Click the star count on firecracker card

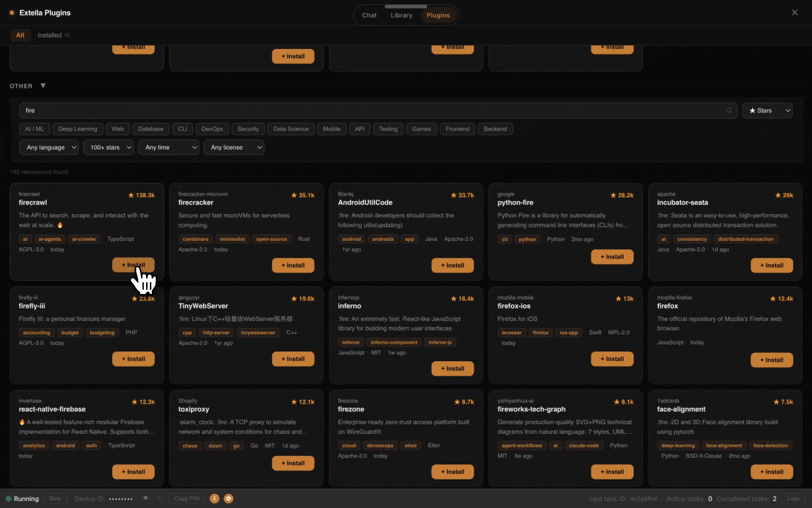point(303,195)
